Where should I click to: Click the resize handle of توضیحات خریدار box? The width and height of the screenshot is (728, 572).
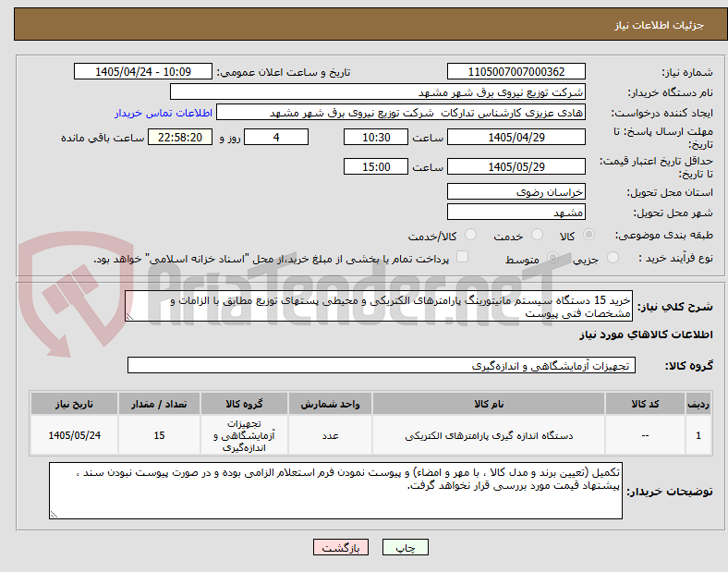[54, 514]
